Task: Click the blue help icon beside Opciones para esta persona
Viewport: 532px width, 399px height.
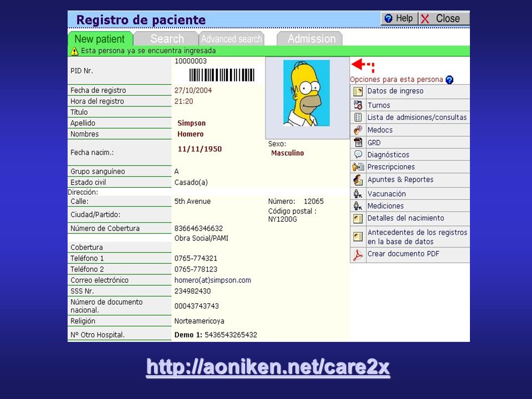Action: [x=449, y=80]
